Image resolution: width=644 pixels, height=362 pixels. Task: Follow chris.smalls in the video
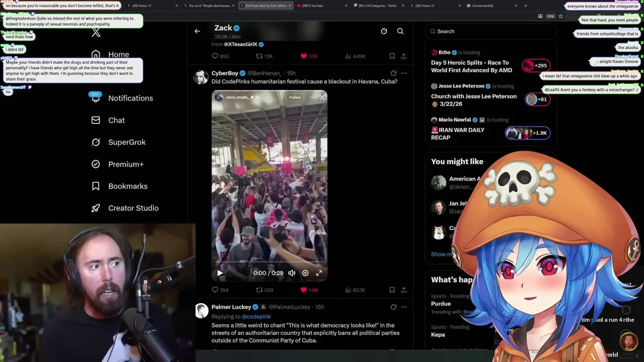(x=295, y=98)
